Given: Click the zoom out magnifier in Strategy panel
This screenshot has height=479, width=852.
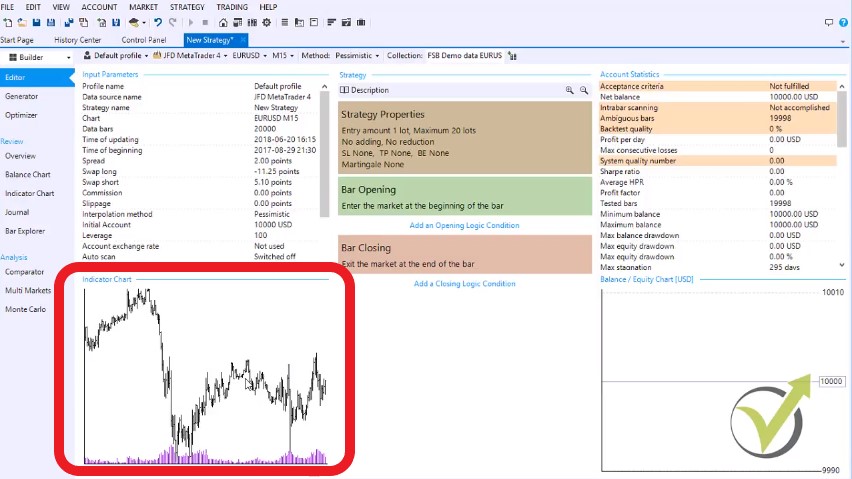Looking at the screenshot, I should coord(584,90).
